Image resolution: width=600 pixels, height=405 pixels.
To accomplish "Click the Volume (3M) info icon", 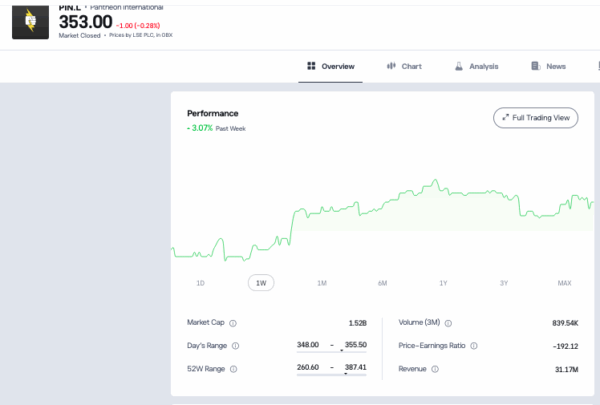I will [x=448, y=323].
